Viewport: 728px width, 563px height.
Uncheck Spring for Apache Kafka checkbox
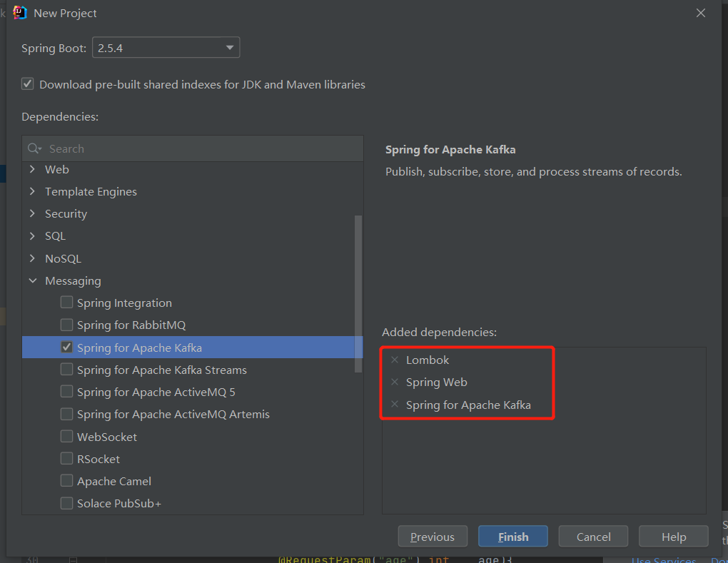pos(67,348)
